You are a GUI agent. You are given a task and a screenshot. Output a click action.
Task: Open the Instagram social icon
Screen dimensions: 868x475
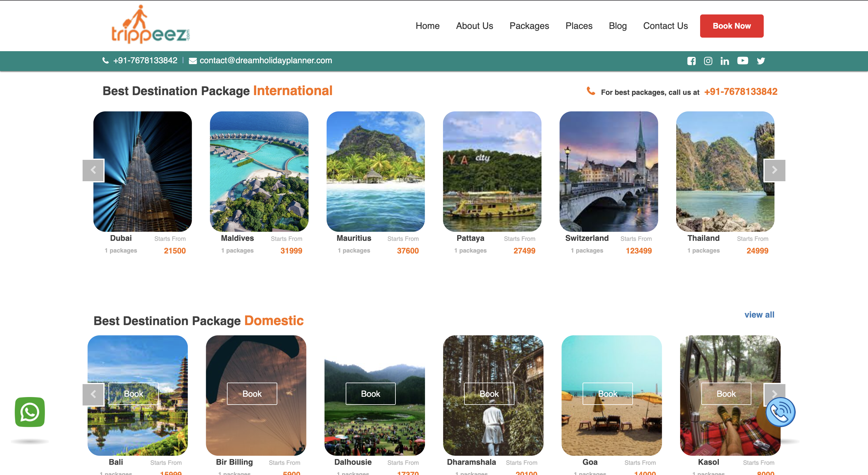pyautogui.click(x=708, y=61)
